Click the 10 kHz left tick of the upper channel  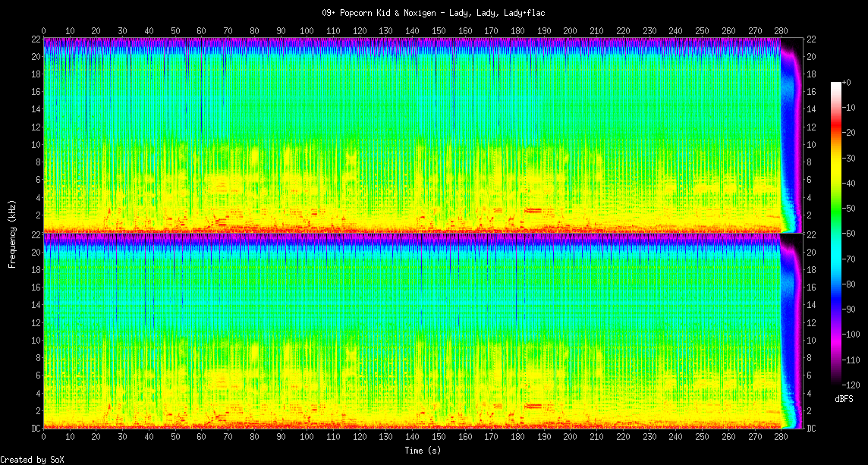pos(35,144)
